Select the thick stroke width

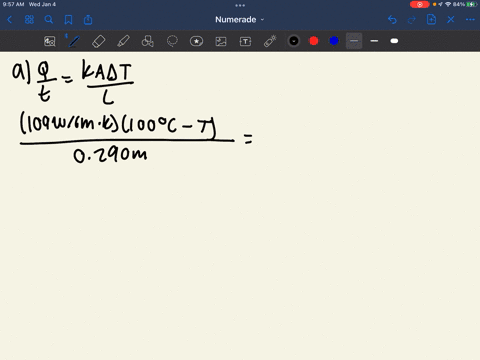pos(394,41)
